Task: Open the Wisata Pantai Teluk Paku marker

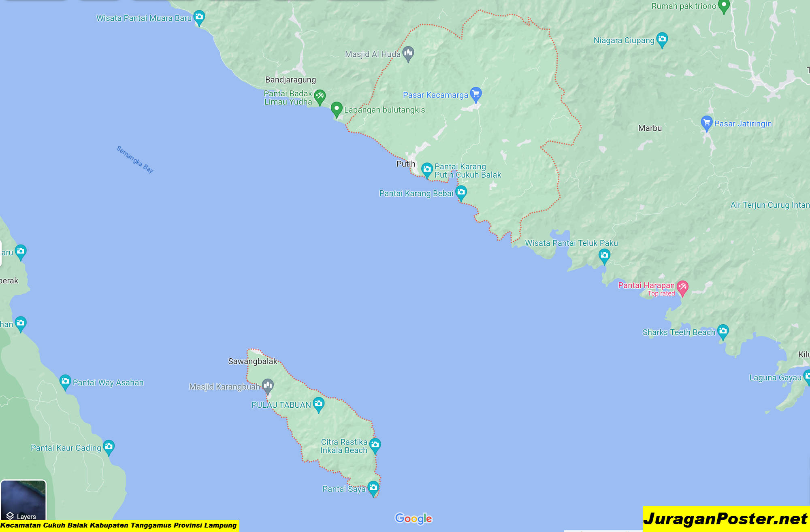Action: point(604,256)
